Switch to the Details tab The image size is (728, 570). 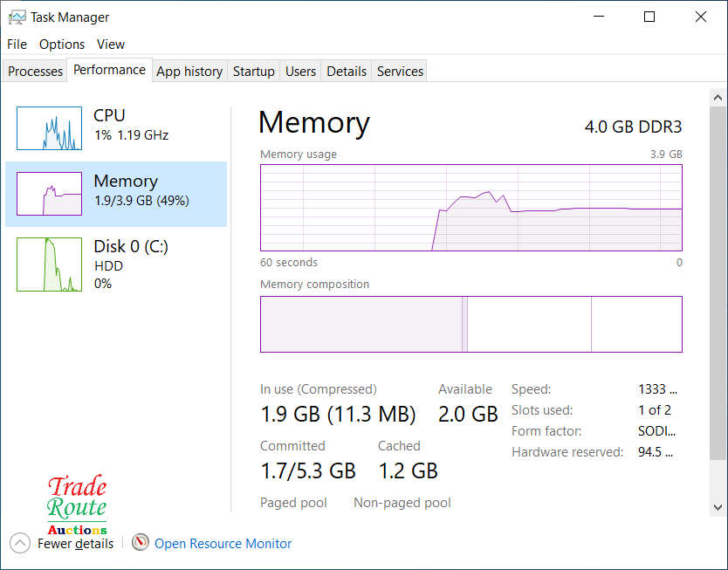coord(347,72)
